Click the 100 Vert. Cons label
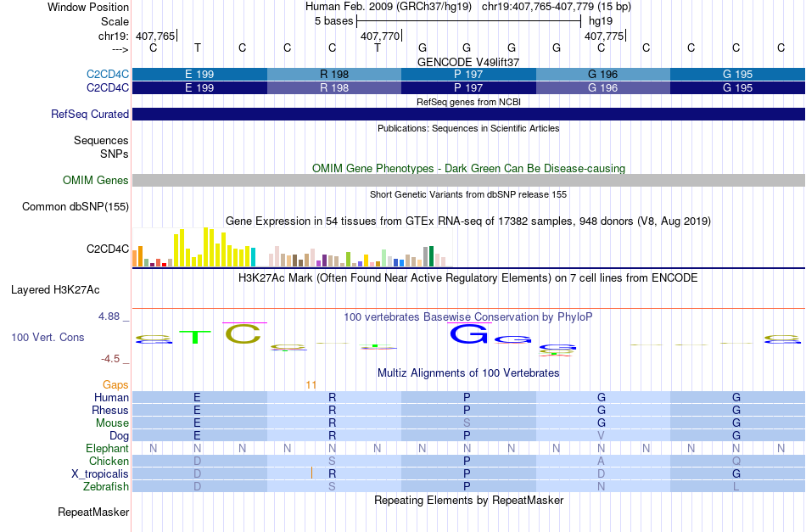806x532 pixels. pos(48,337)
